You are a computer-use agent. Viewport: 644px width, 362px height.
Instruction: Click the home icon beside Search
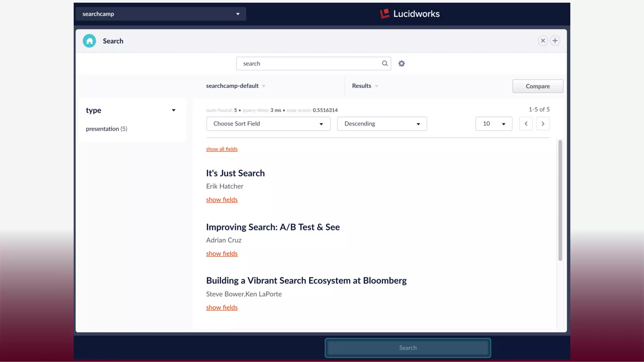tap(89, 41)
